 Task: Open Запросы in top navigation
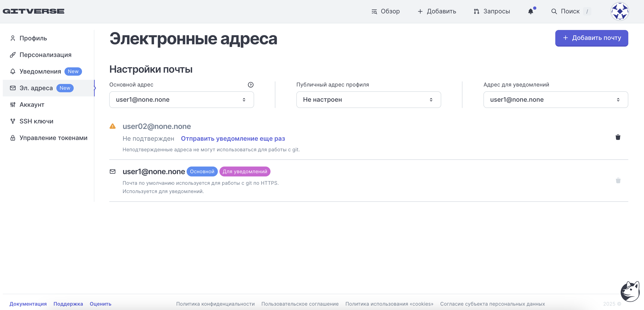pyautogui.click(x=492, y=11)
